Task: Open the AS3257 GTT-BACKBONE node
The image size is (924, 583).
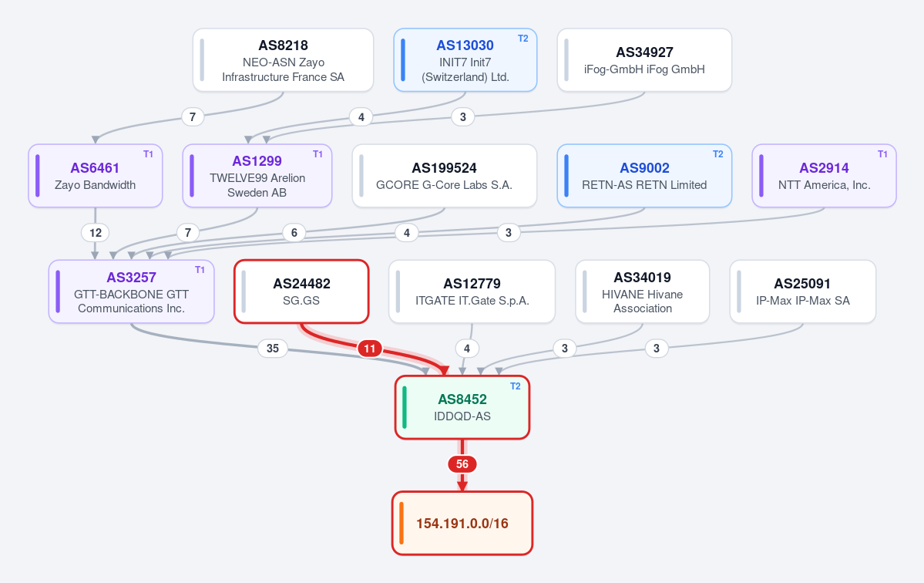Action: click(132, 291)
